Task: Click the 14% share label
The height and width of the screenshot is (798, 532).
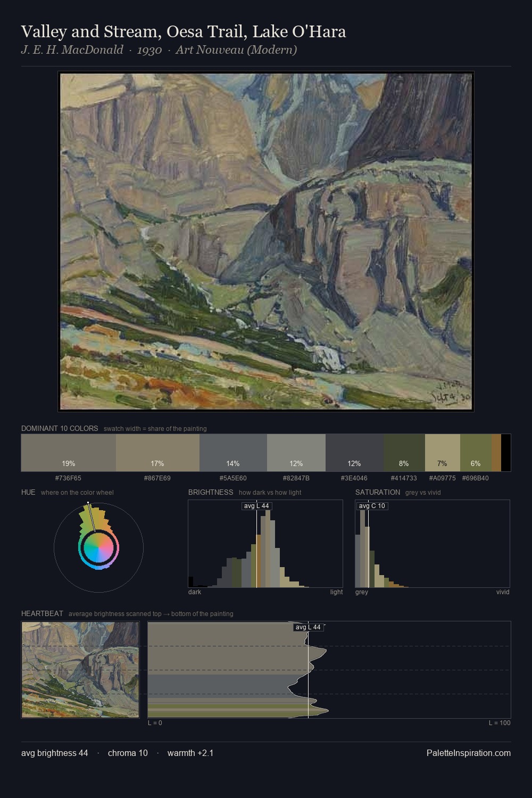Action: (233, 463)
